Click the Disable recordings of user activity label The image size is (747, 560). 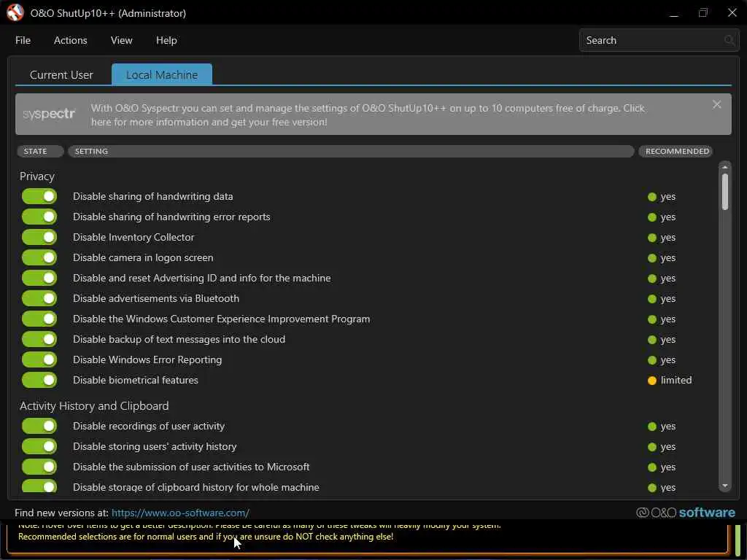point(149,426)
